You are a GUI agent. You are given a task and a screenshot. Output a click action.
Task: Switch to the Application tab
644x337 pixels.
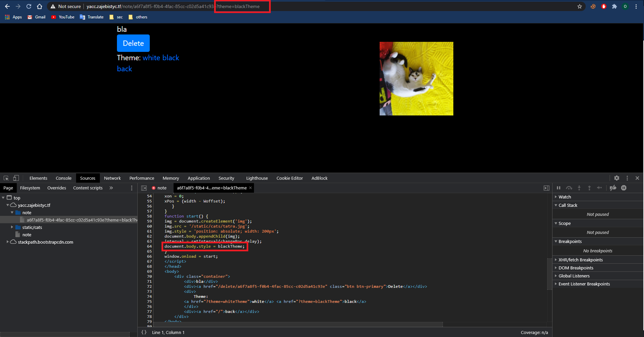(199, 178)
